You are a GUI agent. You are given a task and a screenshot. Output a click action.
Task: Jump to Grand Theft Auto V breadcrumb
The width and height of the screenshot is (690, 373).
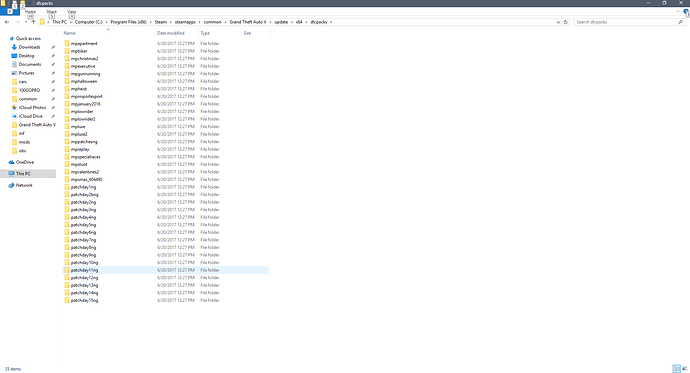[x=248, y=22]
